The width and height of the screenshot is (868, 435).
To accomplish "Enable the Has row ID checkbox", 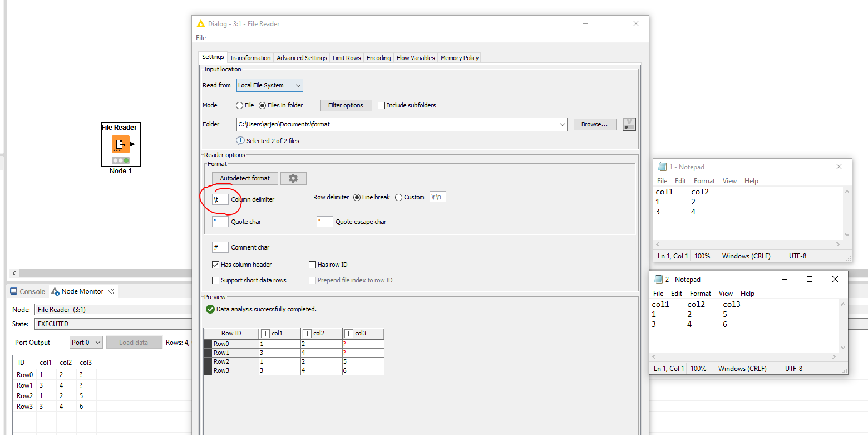I will tap(312, 265).
